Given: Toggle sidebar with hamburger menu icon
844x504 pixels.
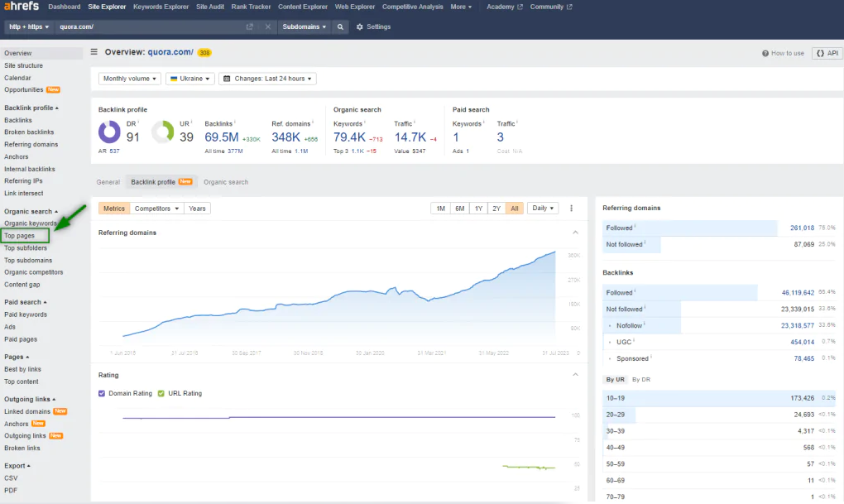Looking at the screenshot, I should point(94,52).
